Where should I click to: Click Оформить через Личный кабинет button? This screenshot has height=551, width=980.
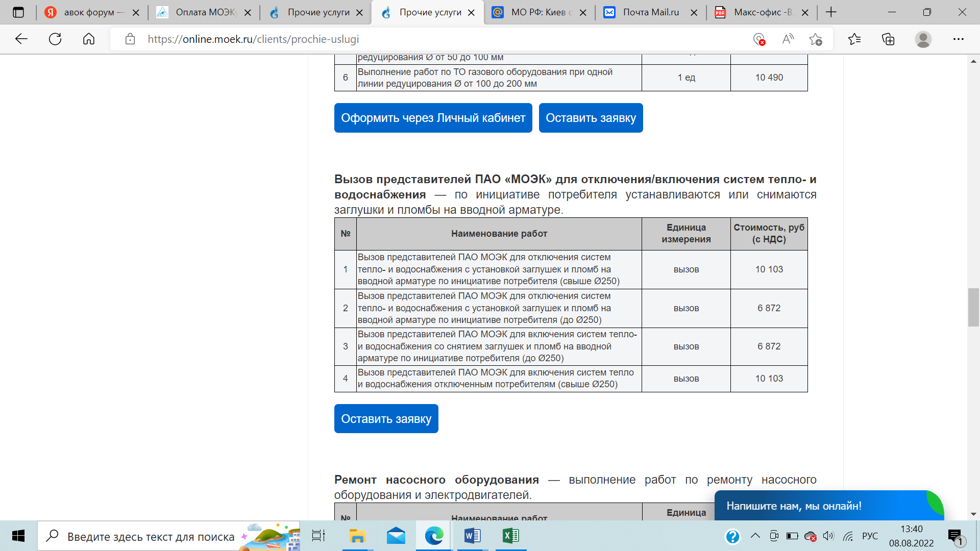pyautogui.click(x=433, y=118)
